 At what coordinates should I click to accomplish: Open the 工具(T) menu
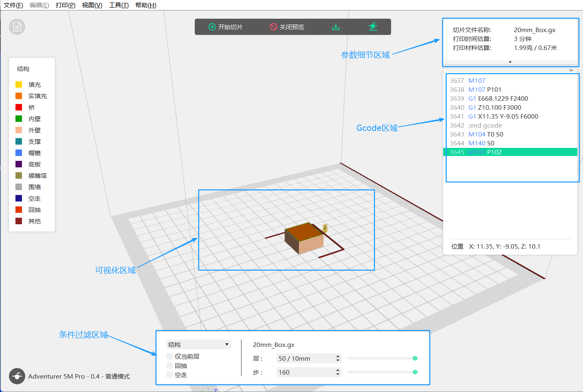[119, 5]
